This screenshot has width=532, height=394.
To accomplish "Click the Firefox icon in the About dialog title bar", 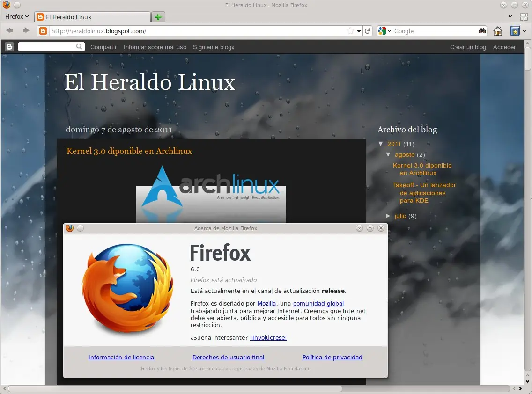I will click(x=70, y=228).
